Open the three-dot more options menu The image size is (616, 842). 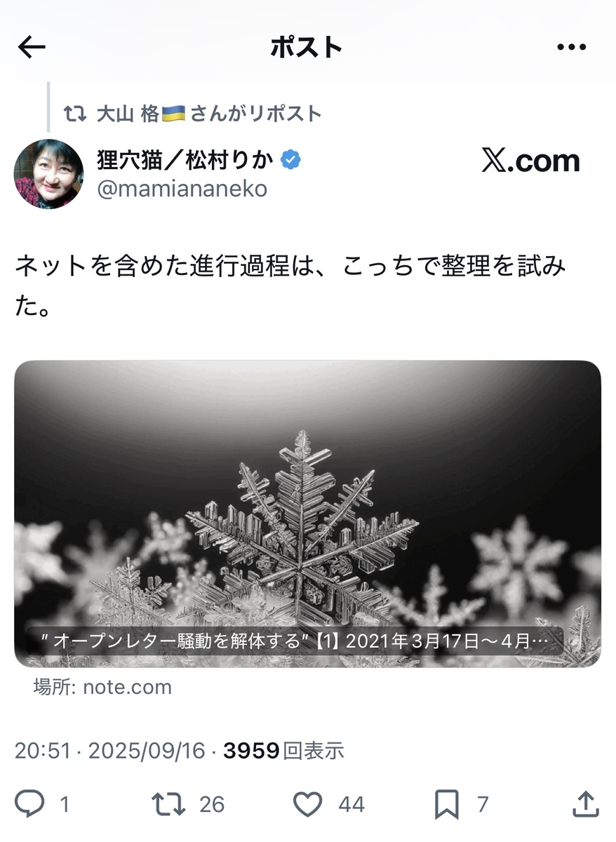click(x=570, y=47)
